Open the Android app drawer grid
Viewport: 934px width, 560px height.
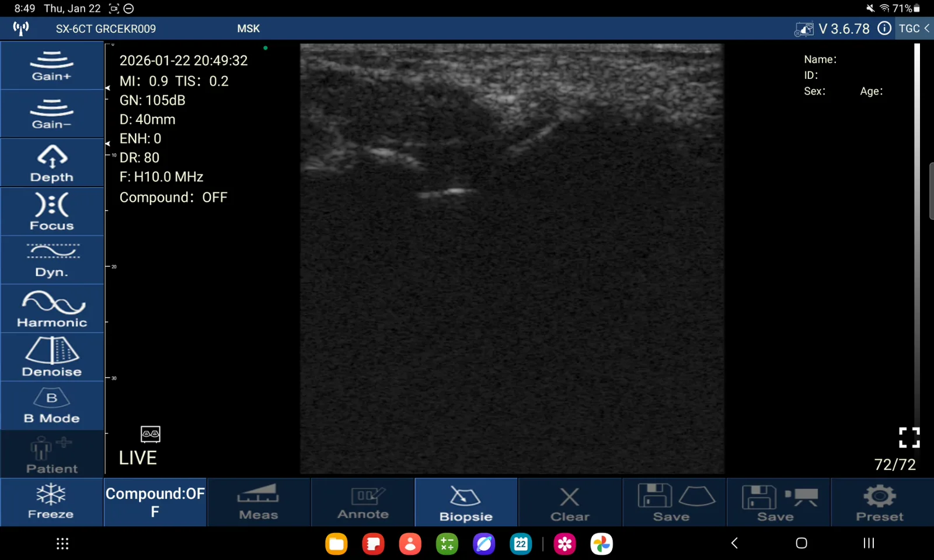[x=62, y=544]
